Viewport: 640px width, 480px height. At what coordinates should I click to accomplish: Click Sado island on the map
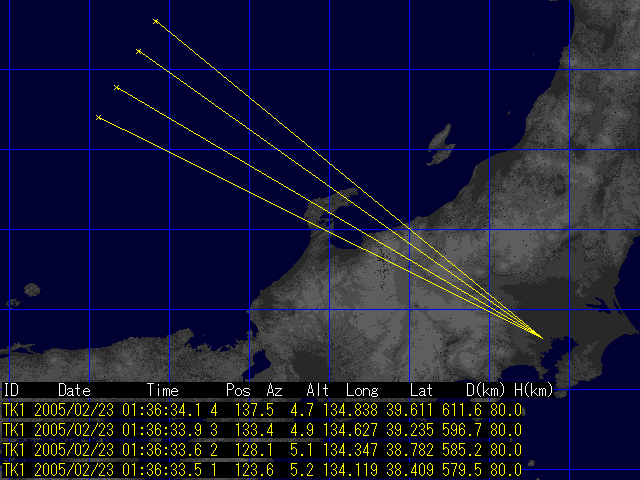pos(439,150)
